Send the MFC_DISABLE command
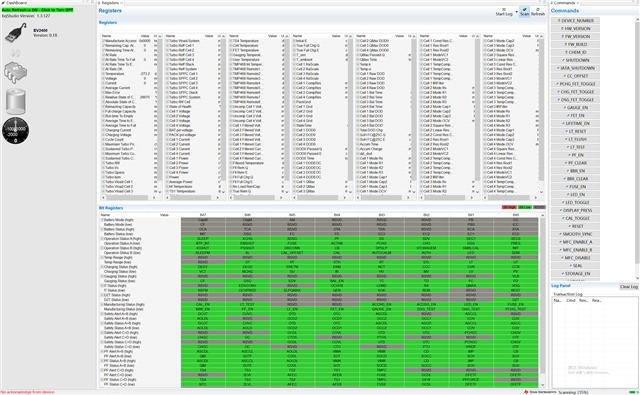This screenshot has height=395, width=640. [x=575, y=258]
